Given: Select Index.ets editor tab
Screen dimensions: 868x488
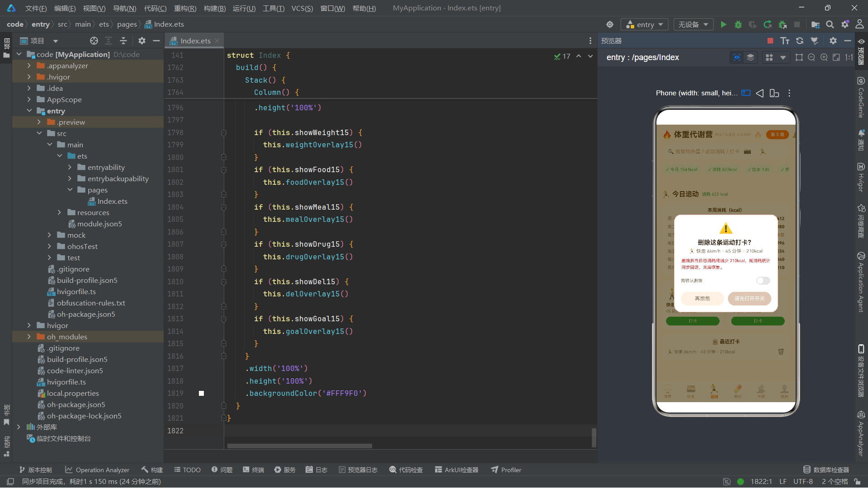Looking at the screenshot, I should point(194,41).
